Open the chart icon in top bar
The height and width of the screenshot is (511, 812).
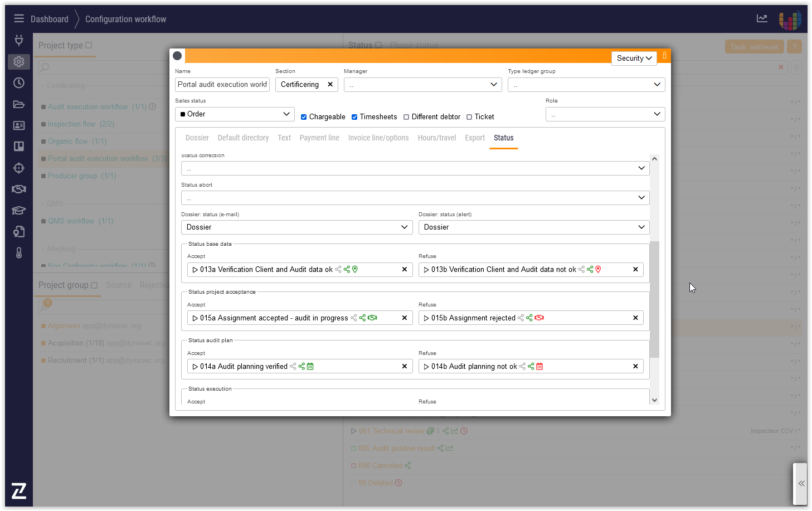pos(762,18)
